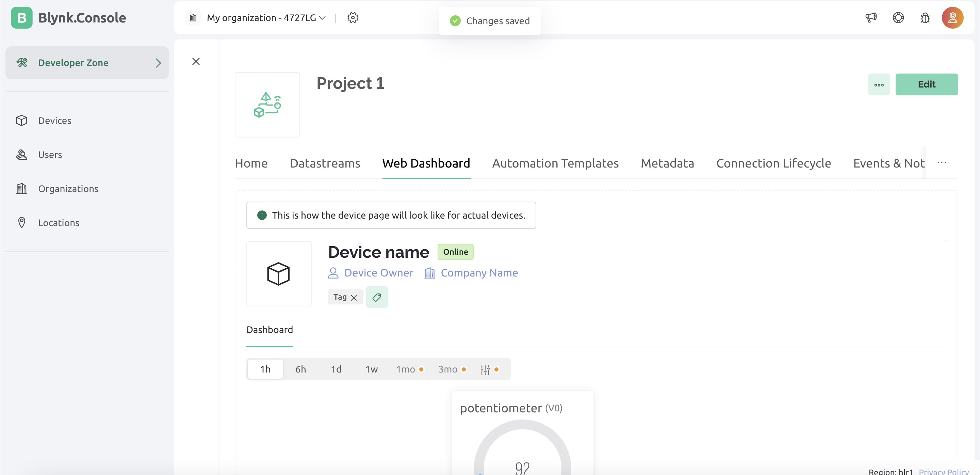Switch to Datastreams tab
This screenshot has height=475, width=980.
[325, 163]
